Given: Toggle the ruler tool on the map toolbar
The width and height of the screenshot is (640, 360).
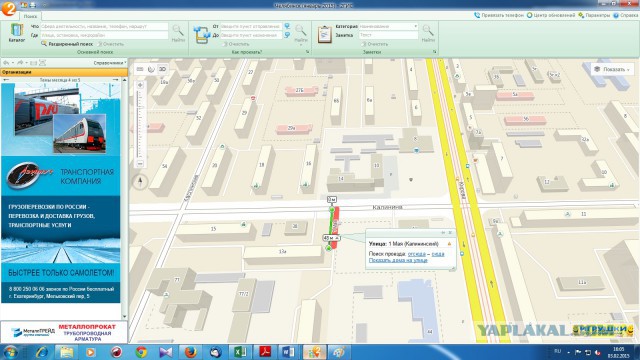Looking at the screenshot, I should tap(140, 69).
